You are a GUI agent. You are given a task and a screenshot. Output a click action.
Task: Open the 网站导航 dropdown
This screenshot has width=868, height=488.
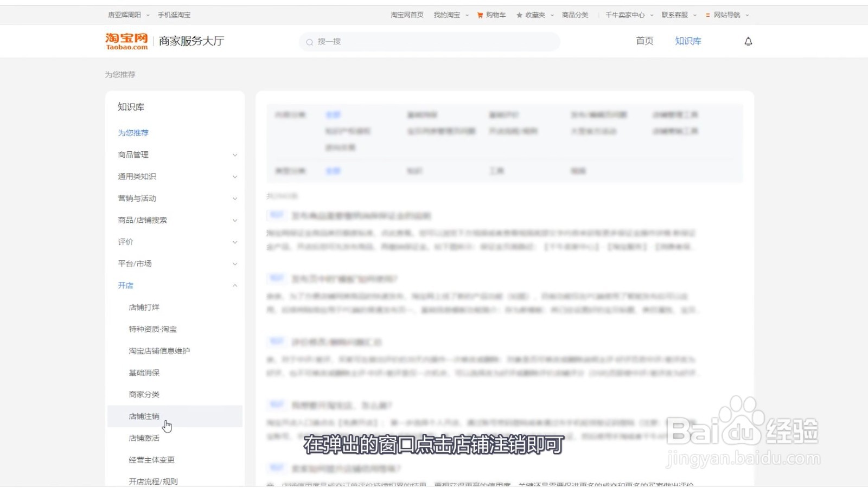[731, 15]
